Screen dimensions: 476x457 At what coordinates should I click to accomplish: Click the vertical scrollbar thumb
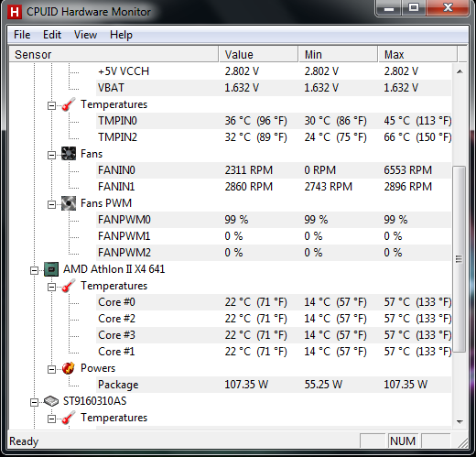coord(459,259)
